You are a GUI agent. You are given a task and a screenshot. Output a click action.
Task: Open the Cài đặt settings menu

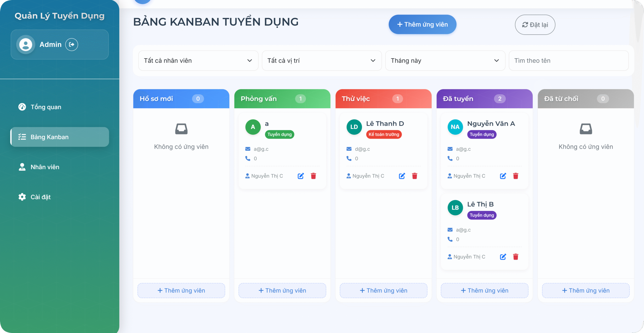pyautogui.click(x=41, y=197)
